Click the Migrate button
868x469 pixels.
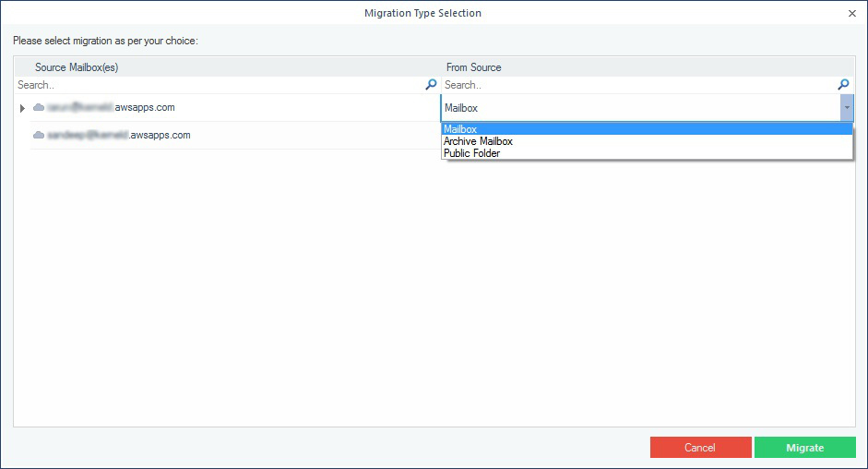pos(805,448)
